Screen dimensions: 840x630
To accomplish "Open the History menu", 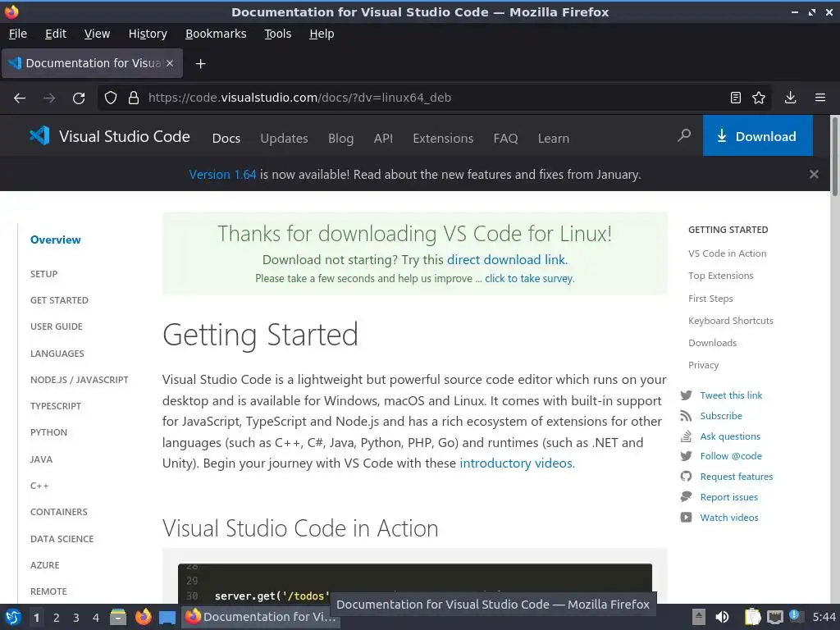I will coord(148,34).
